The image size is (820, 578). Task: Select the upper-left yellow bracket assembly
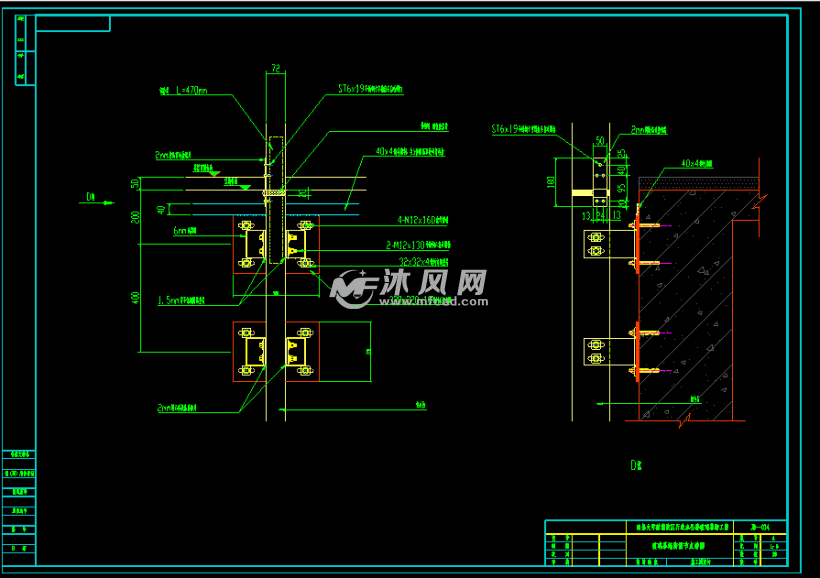250,243
